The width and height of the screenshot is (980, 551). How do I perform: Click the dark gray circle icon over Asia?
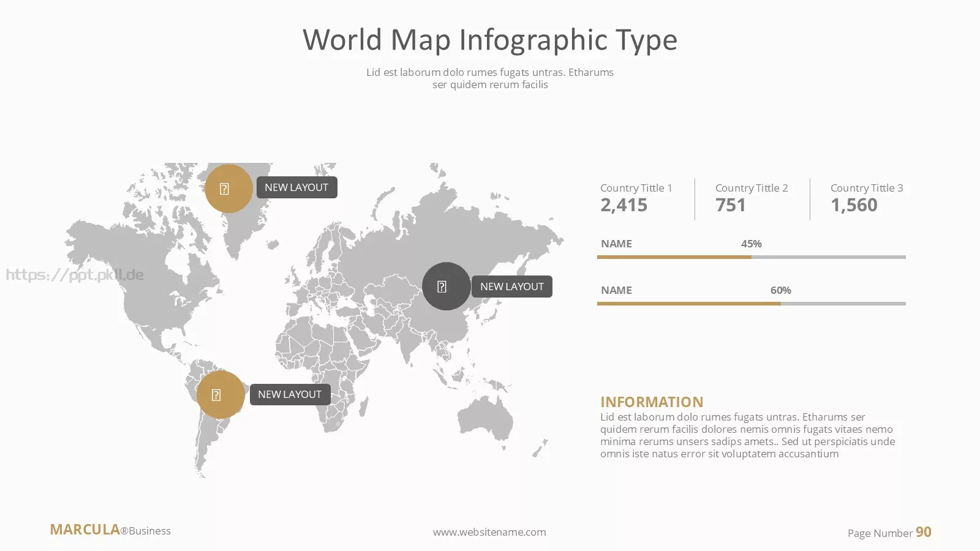click(447, 287)
